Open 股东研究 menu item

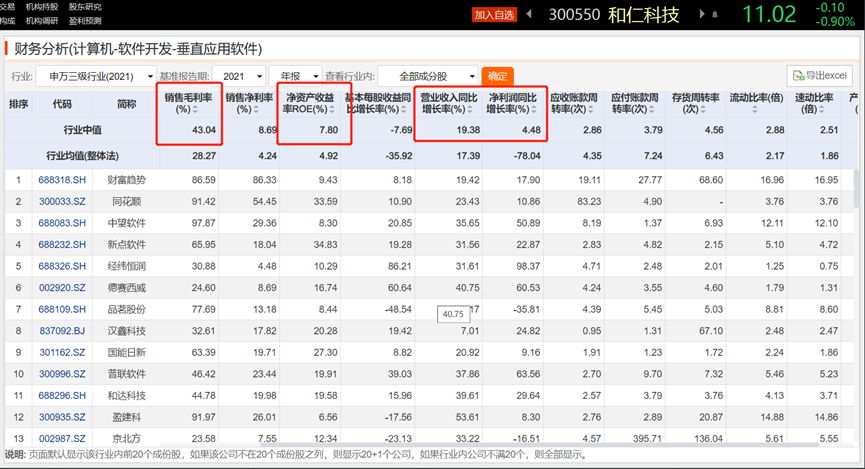point(85,7)
